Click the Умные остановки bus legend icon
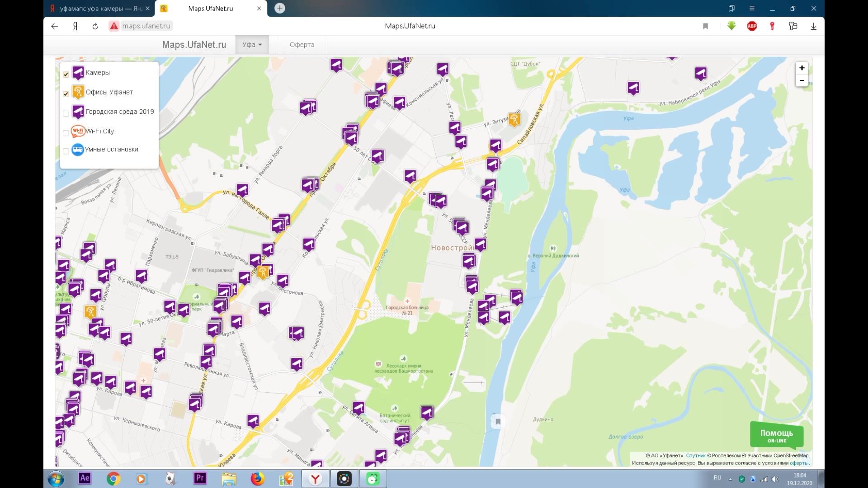This screenshot has height=488, width=868. (x=78, y=150)
